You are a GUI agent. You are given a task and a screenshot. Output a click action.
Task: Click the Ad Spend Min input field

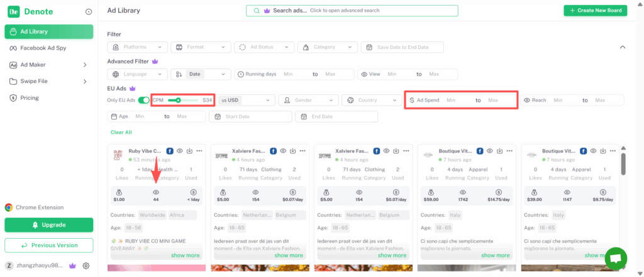(456, 100)
